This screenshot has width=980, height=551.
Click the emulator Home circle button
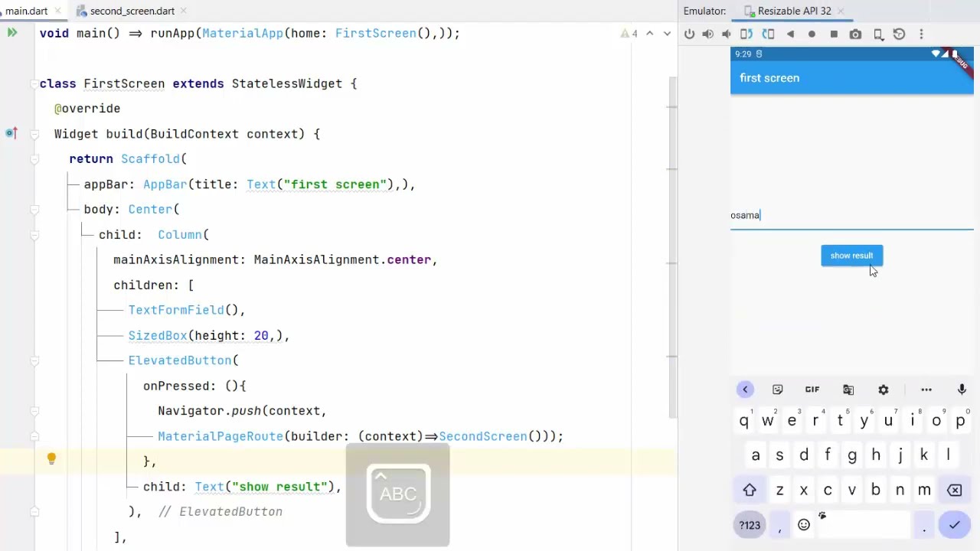tap(812, 34)
